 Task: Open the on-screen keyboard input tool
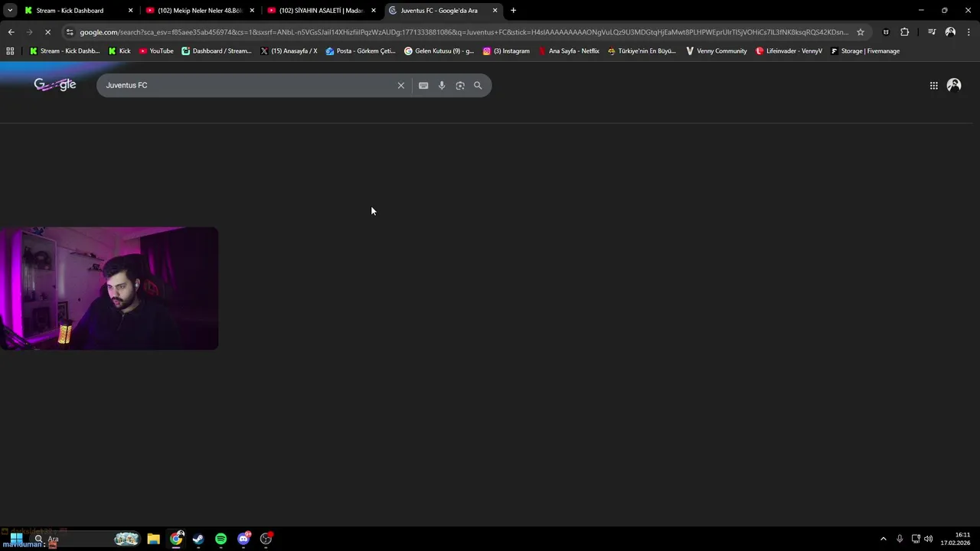(423, 86)
